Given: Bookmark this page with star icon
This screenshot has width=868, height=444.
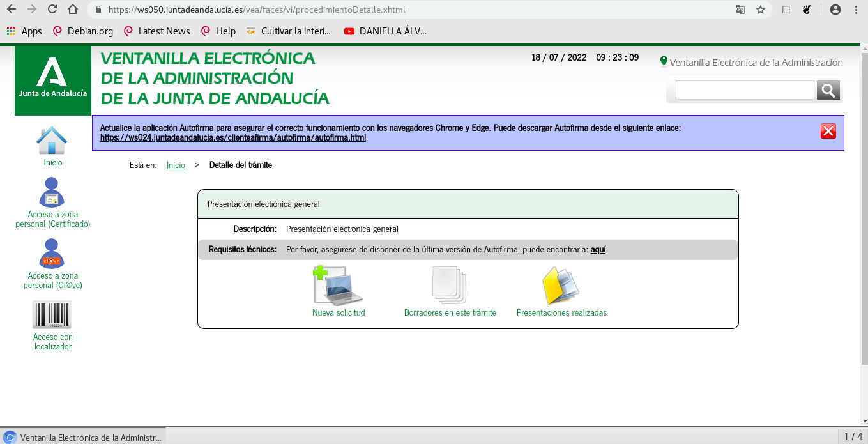Looking at the screenshot, I should [761, 10].
